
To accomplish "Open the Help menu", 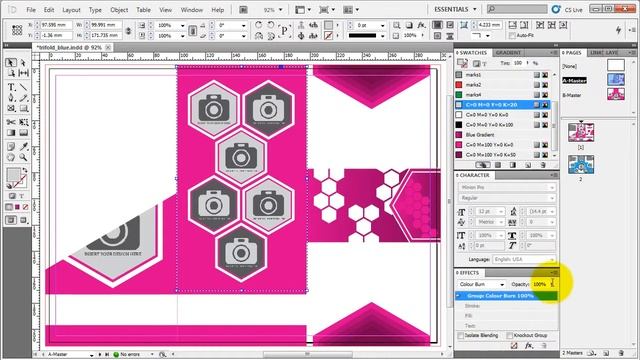I will click(x=218, y=10).
